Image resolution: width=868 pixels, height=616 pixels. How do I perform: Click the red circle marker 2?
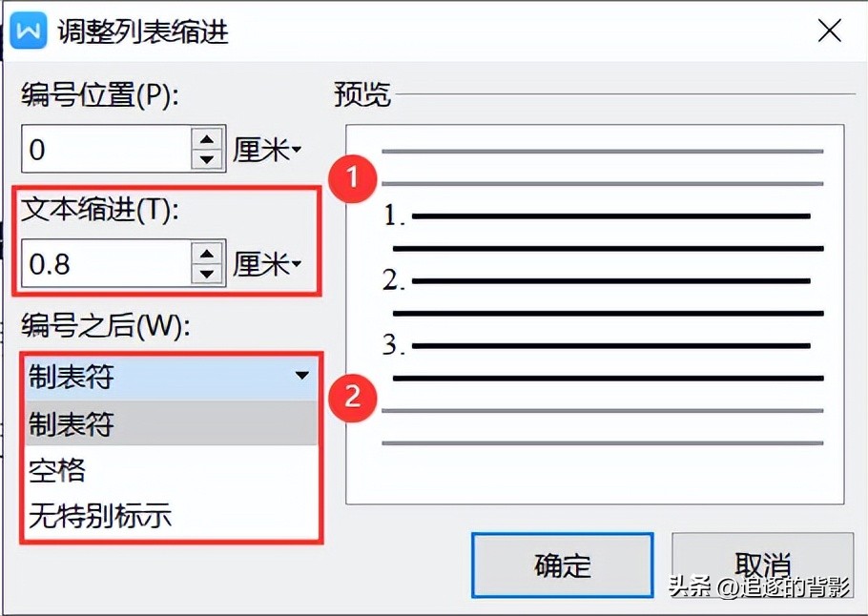click(353, 398)
